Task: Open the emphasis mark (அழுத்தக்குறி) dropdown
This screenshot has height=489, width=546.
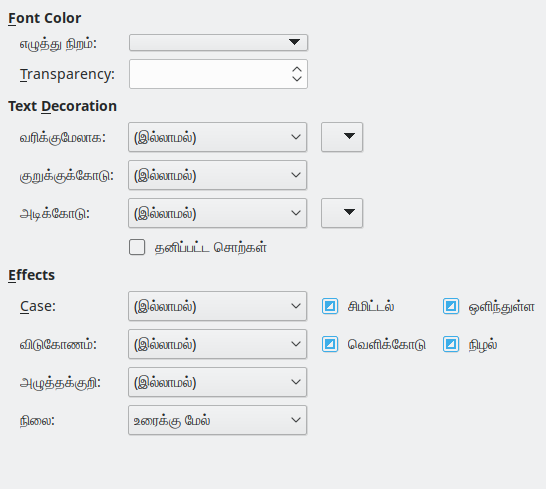Action: click(x=217, y=382)
